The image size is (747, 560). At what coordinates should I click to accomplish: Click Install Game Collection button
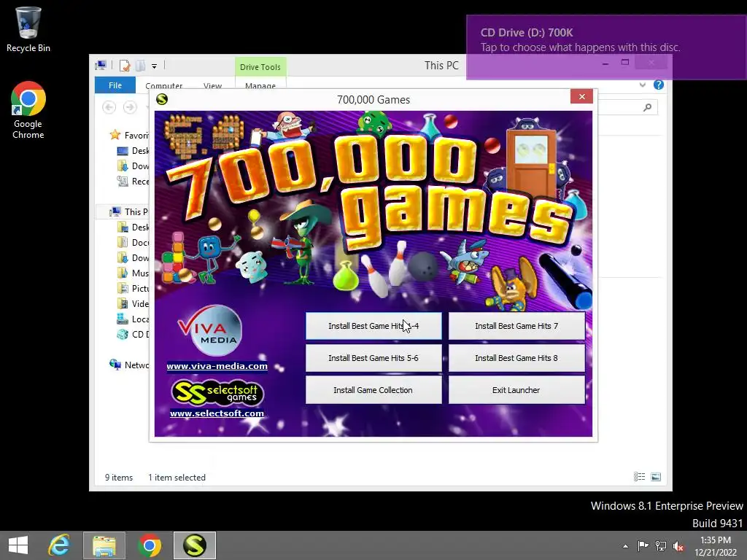tap(373, 390)
